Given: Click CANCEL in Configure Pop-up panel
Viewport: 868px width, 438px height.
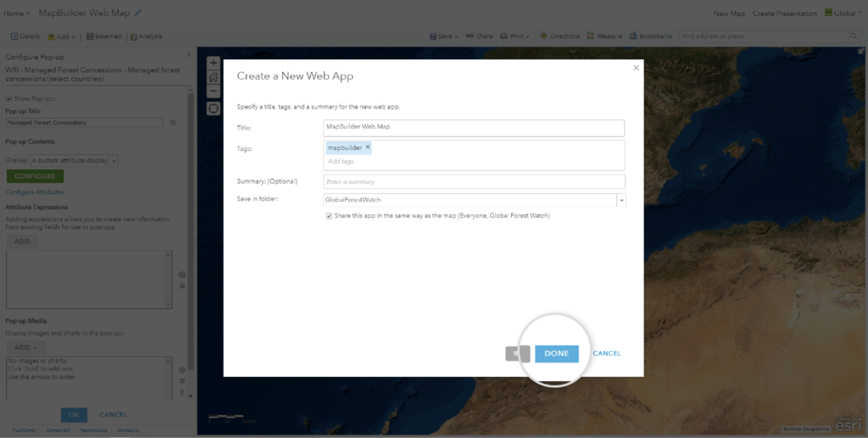Looking at the screenshot, I should tap(113, 415).
